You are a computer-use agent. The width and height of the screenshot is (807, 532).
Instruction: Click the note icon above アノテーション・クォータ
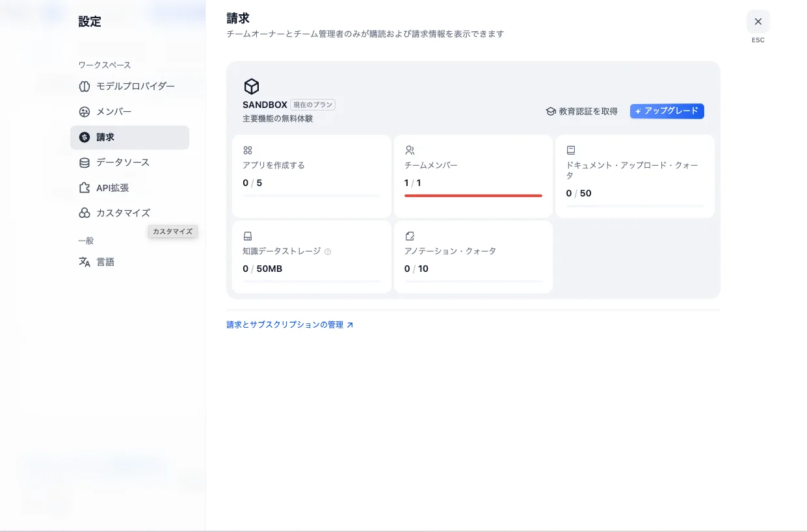coord(410,236)
